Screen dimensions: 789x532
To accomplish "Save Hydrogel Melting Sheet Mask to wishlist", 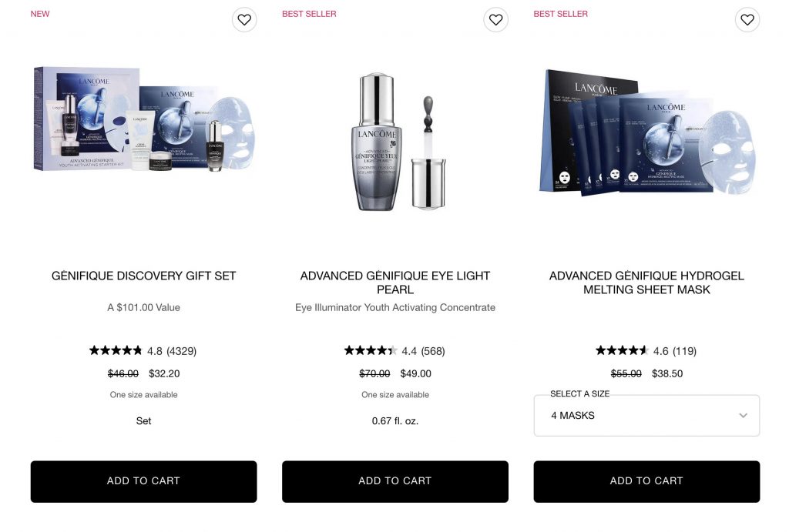I will pyautogui.click(x=747, y=19).
